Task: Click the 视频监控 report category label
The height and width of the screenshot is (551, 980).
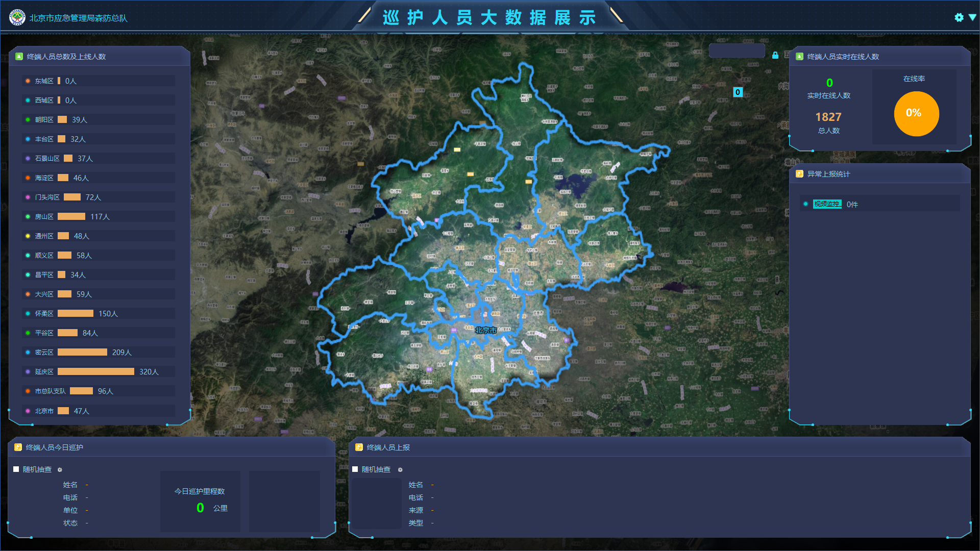Action: click(x=827, y=204)
